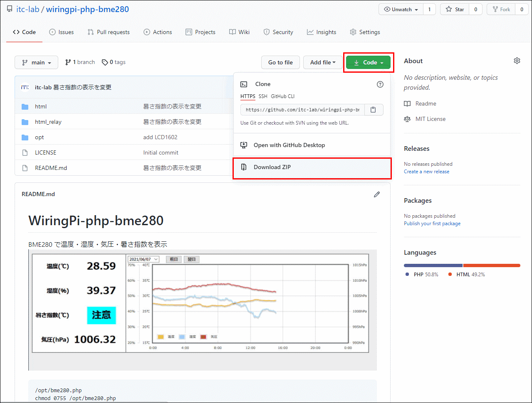Click Create a new release link
The width and height of the screenshot is (532, 403).
(x=426, y=172)
